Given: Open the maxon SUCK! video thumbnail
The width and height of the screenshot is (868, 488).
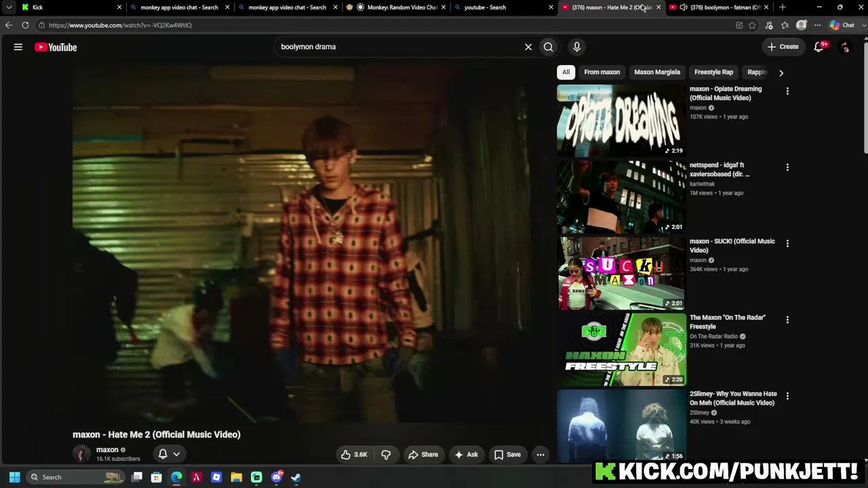Looking at the screenshot, I should 621,273.
